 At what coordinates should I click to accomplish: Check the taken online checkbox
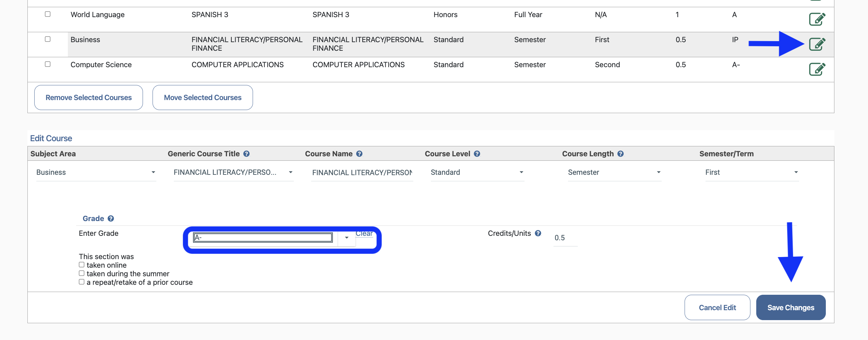pyautogui.click(x=82, y=264)
